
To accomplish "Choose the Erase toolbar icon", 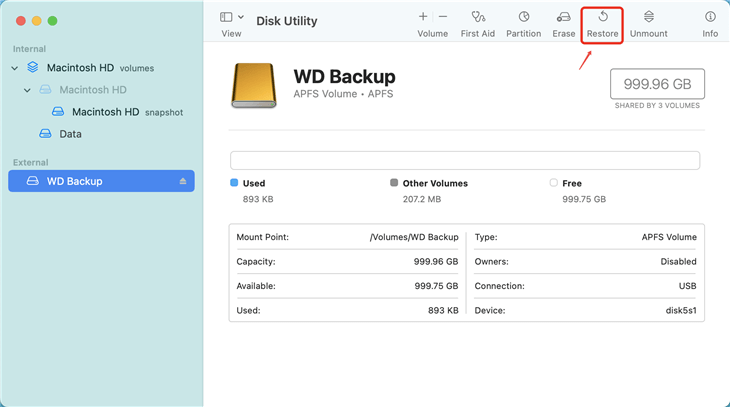I will point(563,17).
